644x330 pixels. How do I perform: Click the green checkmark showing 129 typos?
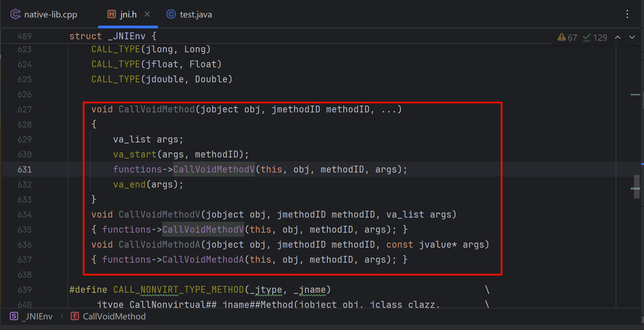click(587, 38)
